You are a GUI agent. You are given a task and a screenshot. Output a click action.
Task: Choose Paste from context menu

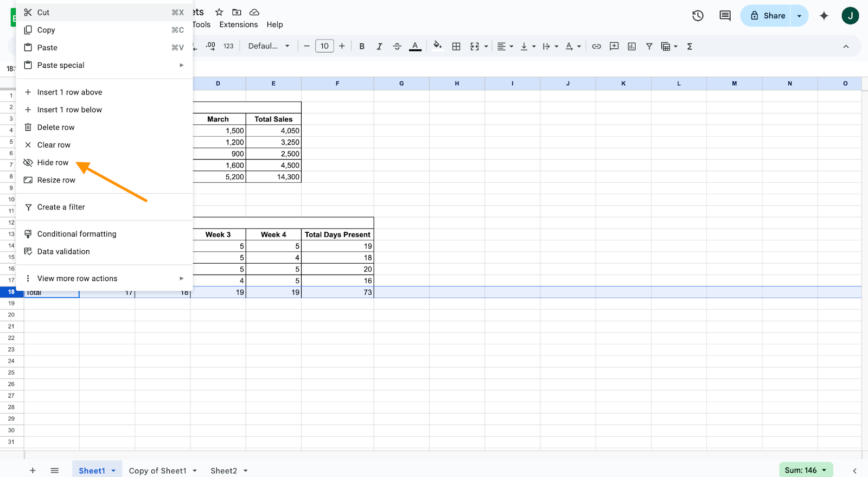(104, 48)
